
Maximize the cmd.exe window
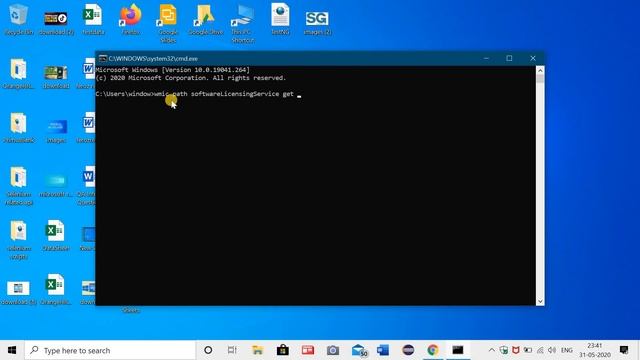point(509,58)
